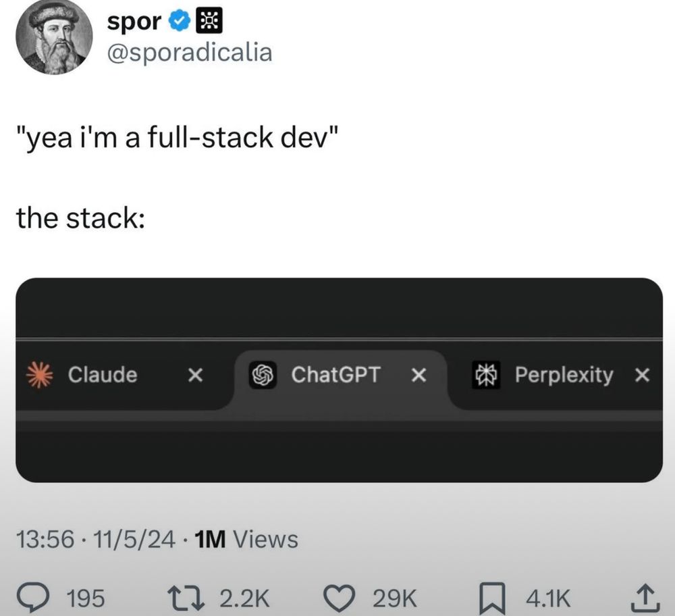Click the square affiliate badge next to username
The width and height of the screenshot is (675, 616).
click(x=210, y=20)
